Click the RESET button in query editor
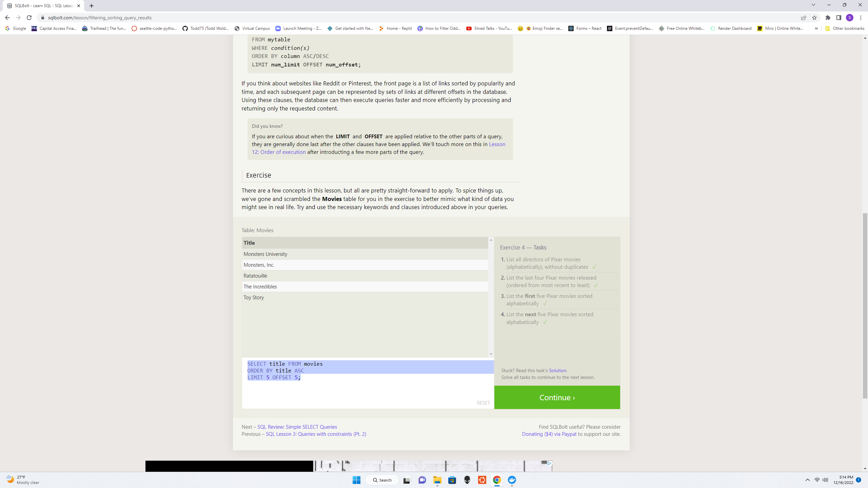The image size is (868, 488). pos(484,403)
